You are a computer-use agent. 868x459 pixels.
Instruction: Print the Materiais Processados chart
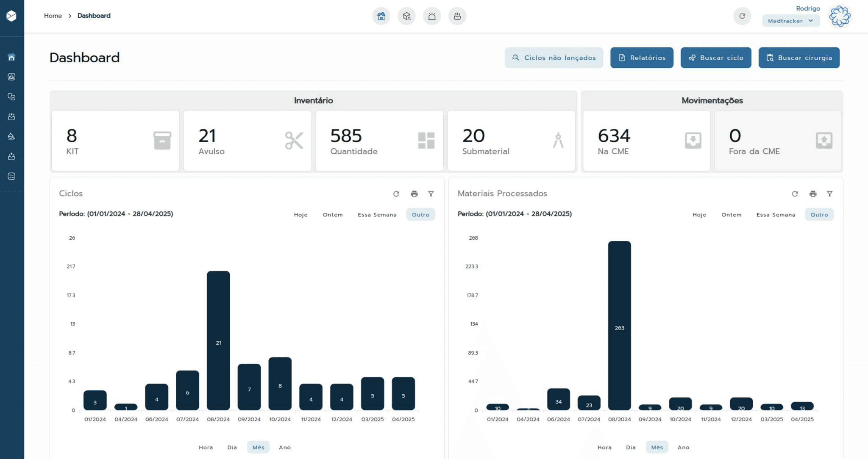812,194
